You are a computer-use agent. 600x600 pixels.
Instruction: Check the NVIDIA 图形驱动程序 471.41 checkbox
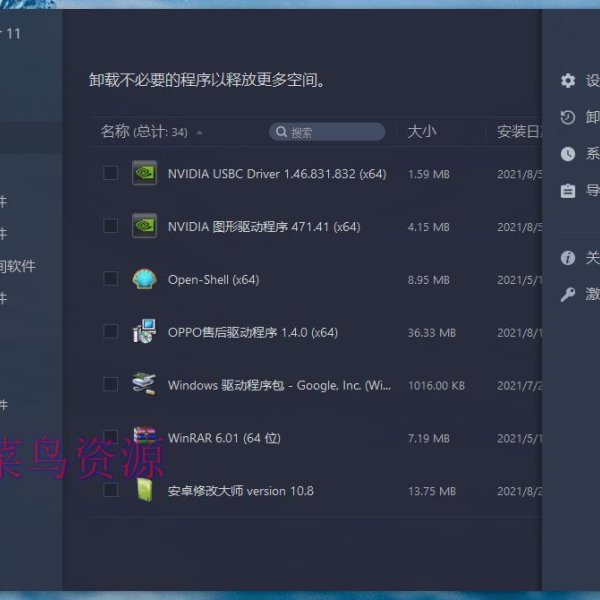pyautogui.click(x=111, y=225)
